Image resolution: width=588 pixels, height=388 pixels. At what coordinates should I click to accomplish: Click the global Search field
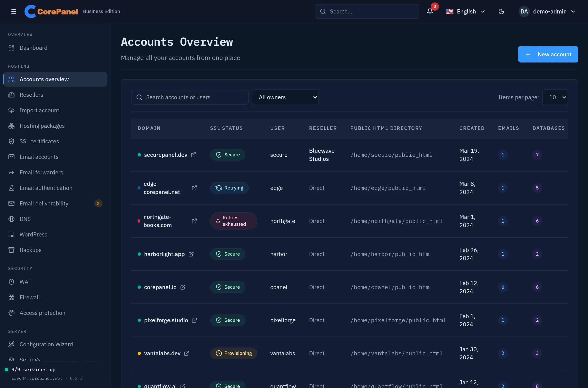point(367,11)
